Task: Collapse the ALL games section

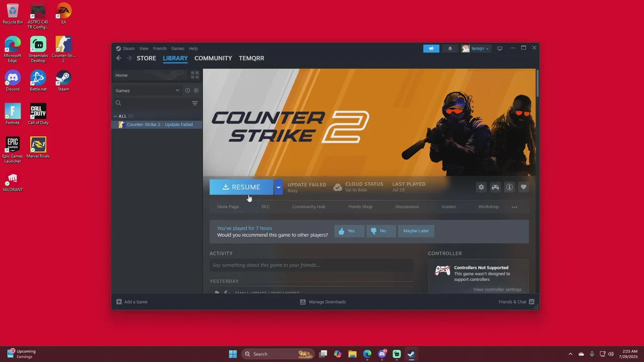Action: tap(115, 116)
